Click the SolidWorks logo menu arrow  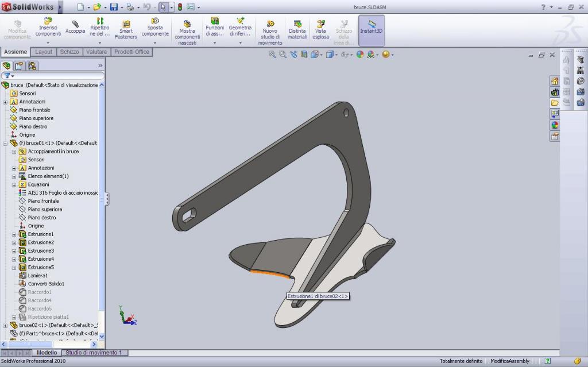pyautogui.click(x=60, y=7)
